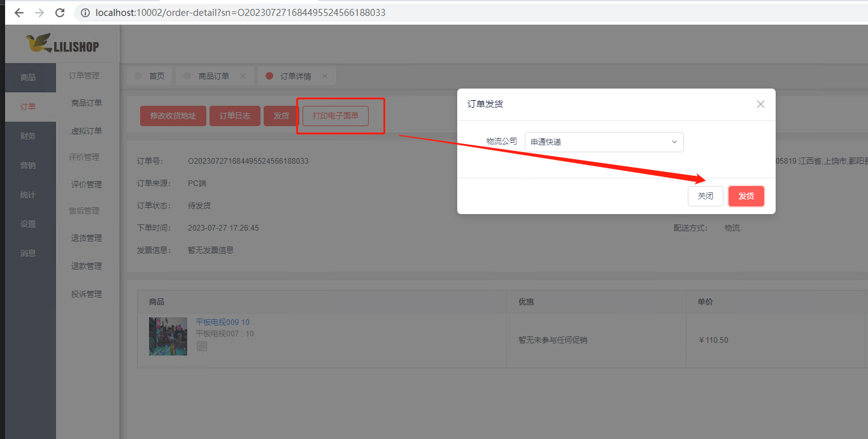
Task: Select 商品订单 in the submenu
Action: click(x=87, y=103)
